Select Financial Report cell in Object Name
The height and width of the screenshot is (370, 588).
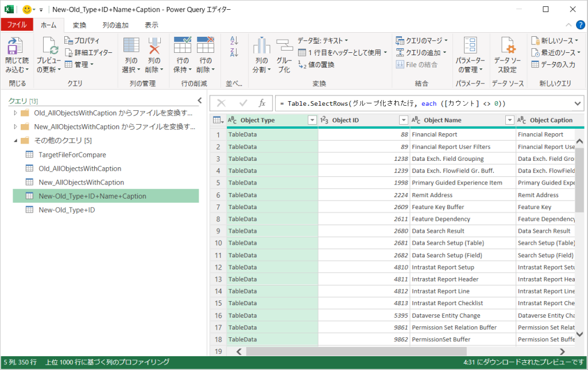pyautogui.click(x=463, y=134)
